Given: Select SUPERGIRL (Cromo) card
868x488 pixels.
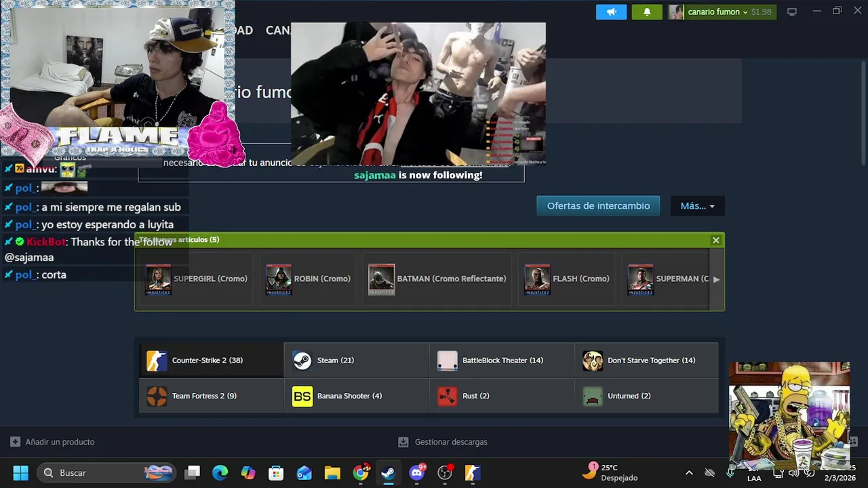Looking at the screenshot, I should click(197, 279).
